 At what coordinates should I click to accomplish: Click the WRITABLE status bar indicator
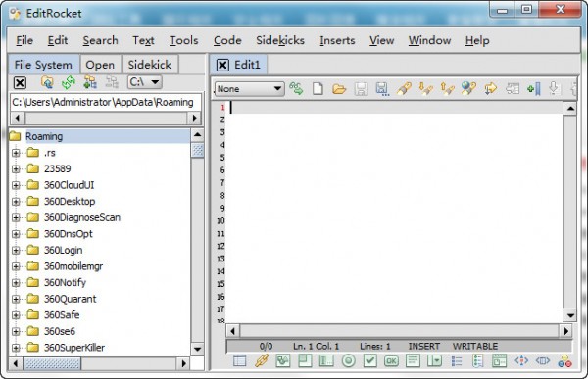tap(475, 346)
